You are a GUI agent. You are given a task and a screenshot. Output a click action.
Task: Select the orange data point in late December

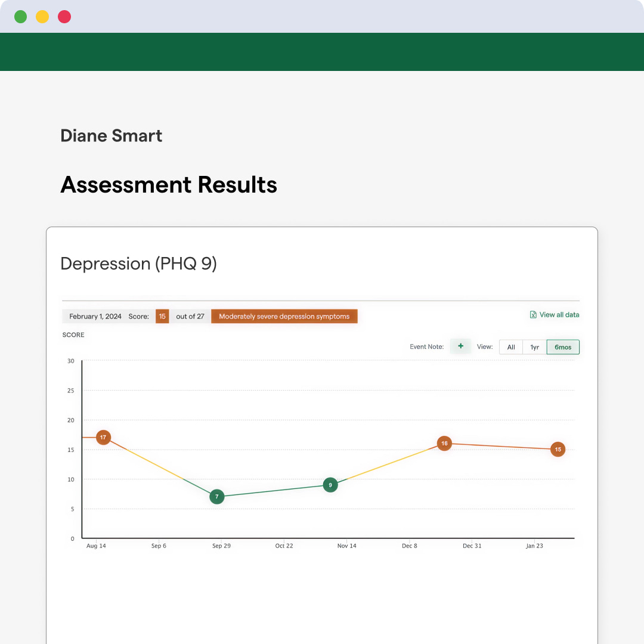click(x=444, y=444)
